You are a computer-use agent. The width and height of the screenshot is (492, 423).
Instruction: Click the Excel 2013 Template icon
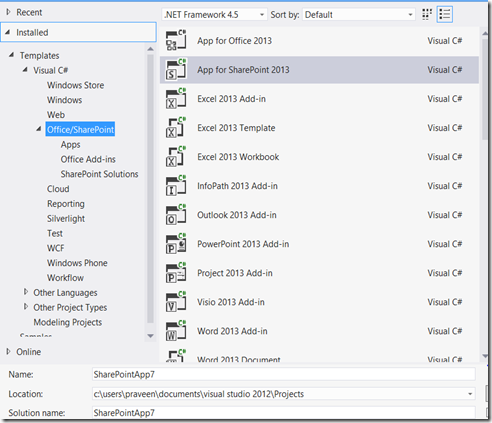pyautogui.click(x=176, y=127)
